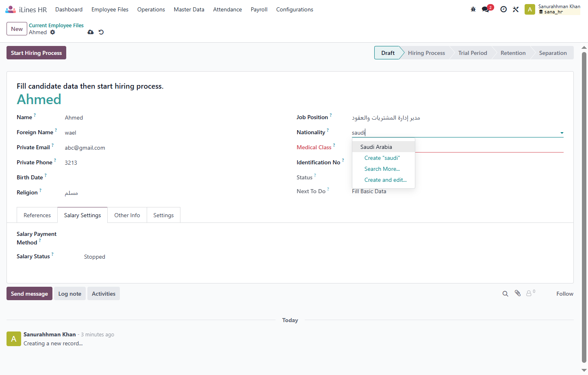The image size is (588, 375).
Task: Search messages with the magnifier icon
Action: click(x=505, y=294)
